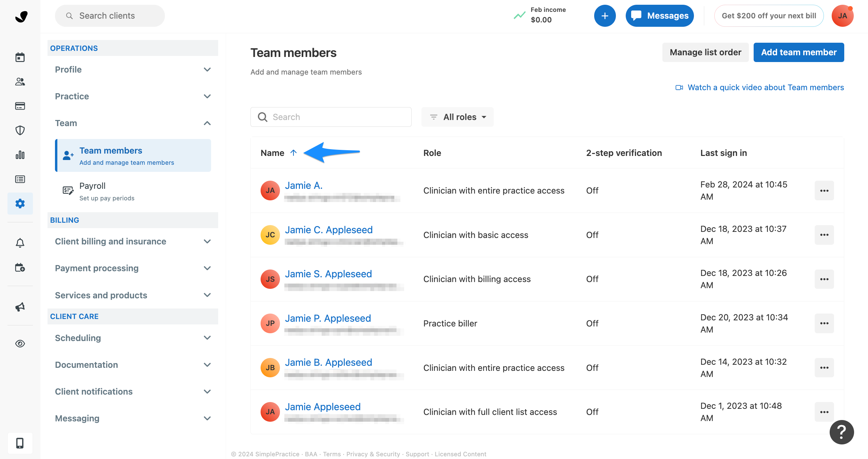Expand the Messaging section
Screen dimensions: 868x459
click(133, 418)
